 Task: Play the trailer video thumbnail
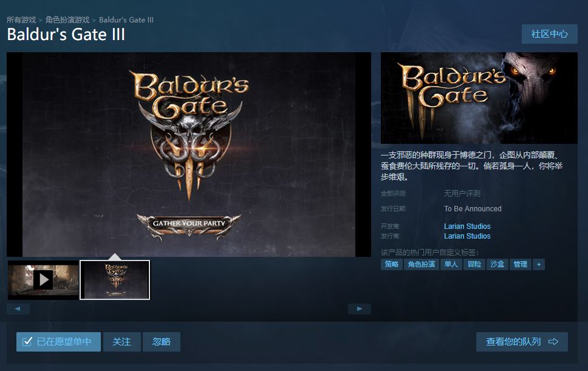coord(43,279)
